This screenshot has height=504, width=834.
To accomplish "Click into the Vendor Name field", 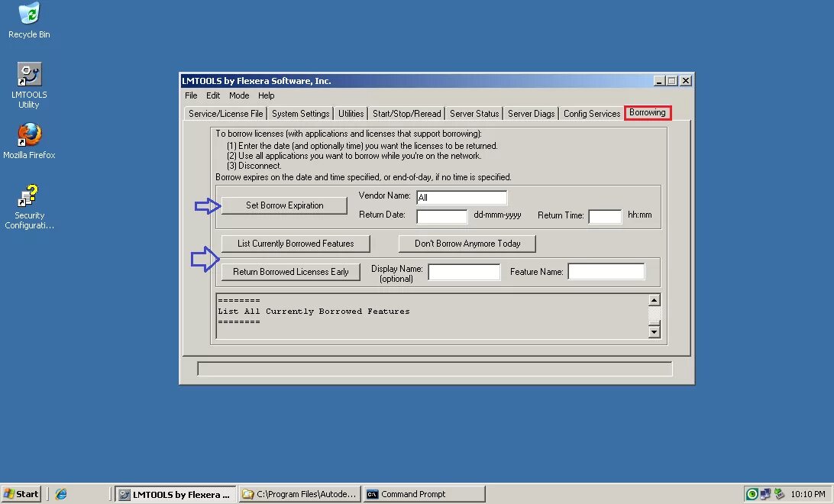I will click(x=461, y=197).
